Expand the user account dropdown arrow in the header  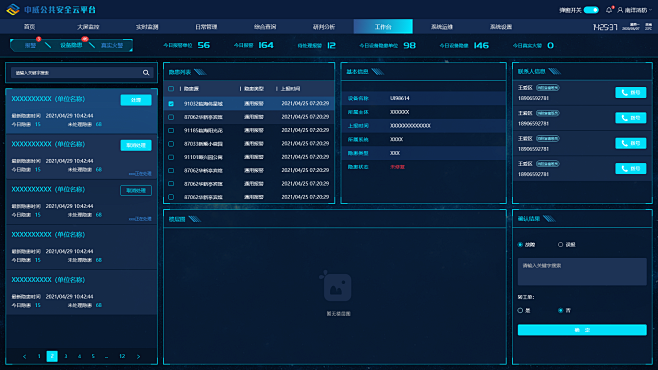[x=650, y=10]
